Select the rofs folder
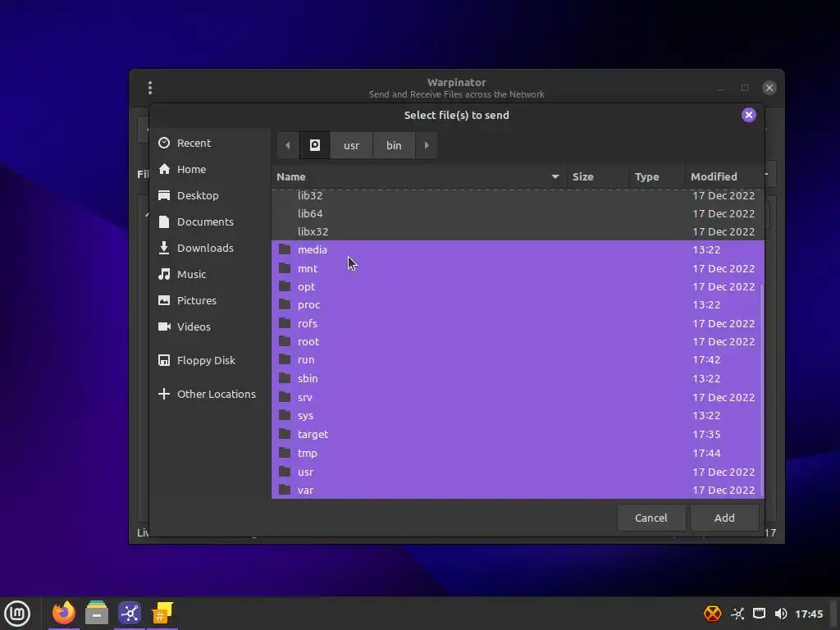Image resolution: width=840 pixels, height=630 pixels. [x=518, y=323]
